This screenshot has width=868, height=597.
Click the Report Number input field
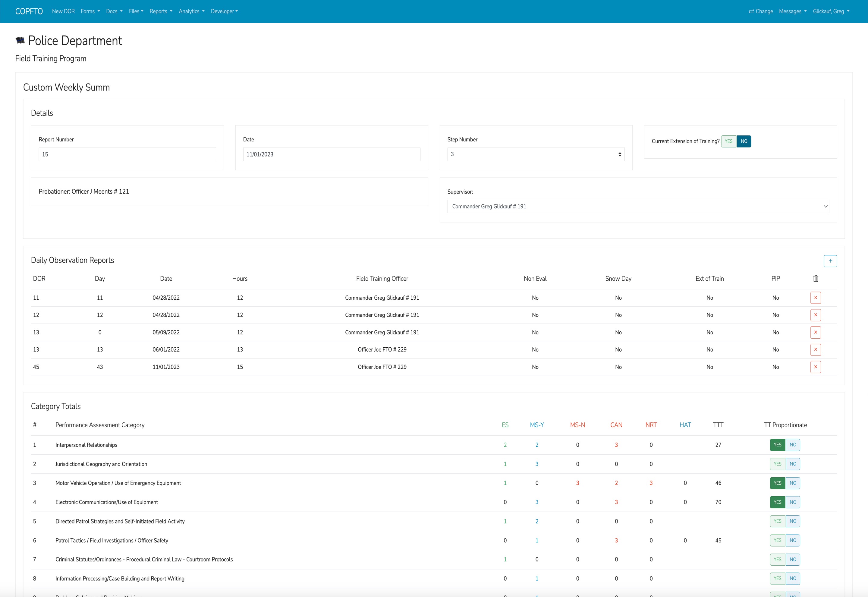tap(127, 154)
